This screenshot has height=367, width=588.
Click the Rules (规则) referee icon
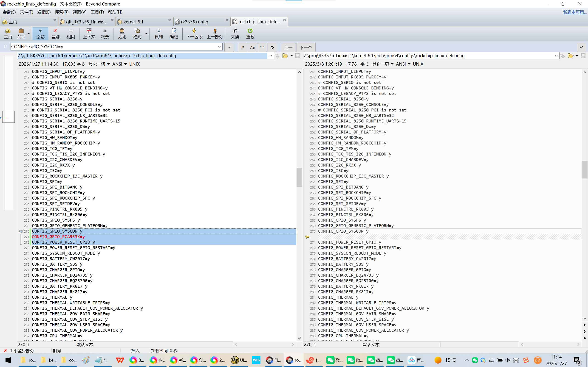[122, 33]
